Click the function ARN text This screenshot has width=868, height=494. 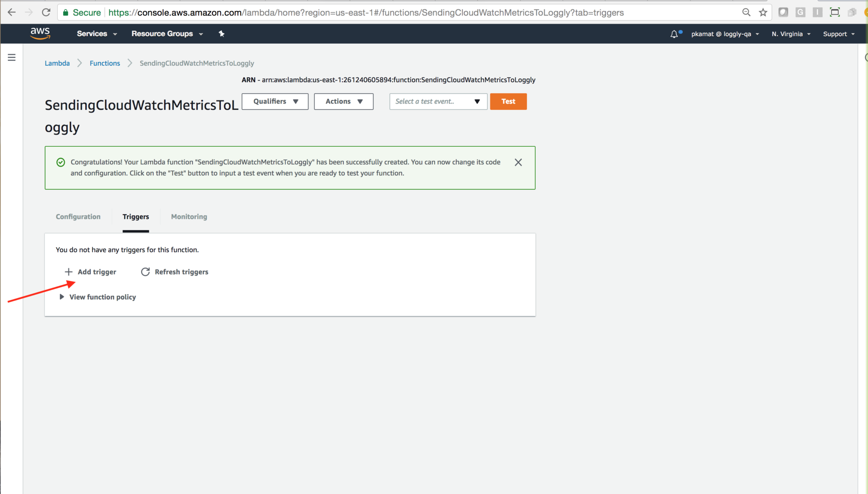click(x=389, y=80)
